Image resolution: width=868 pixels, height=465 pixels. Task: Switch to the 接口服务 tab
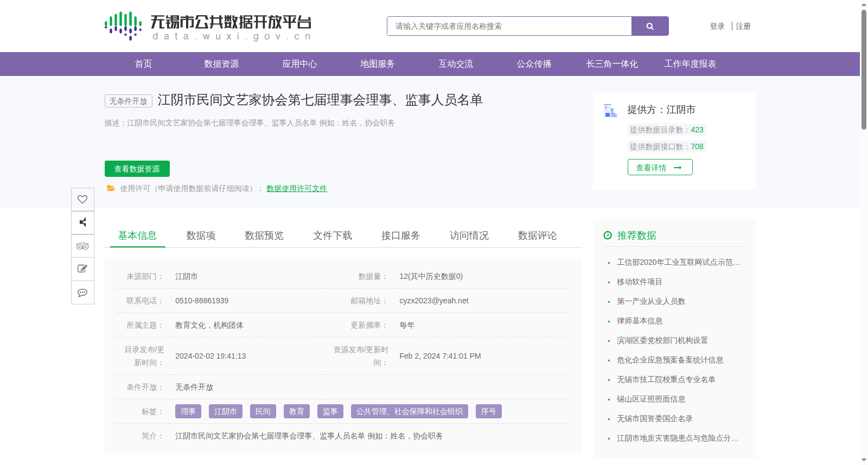401,235
